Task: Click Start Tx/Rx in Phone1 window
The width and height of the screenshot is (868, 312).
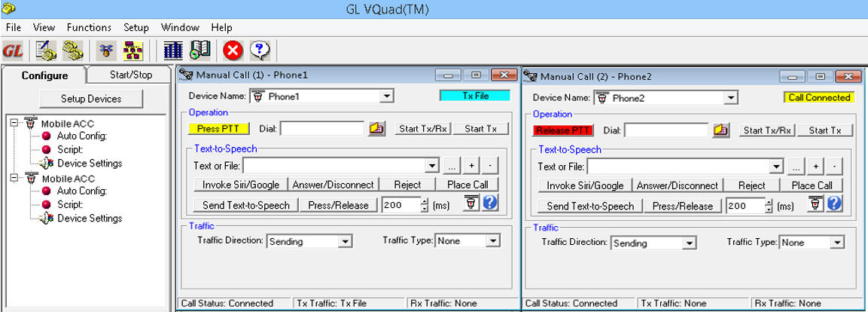Action: point(424,129)
